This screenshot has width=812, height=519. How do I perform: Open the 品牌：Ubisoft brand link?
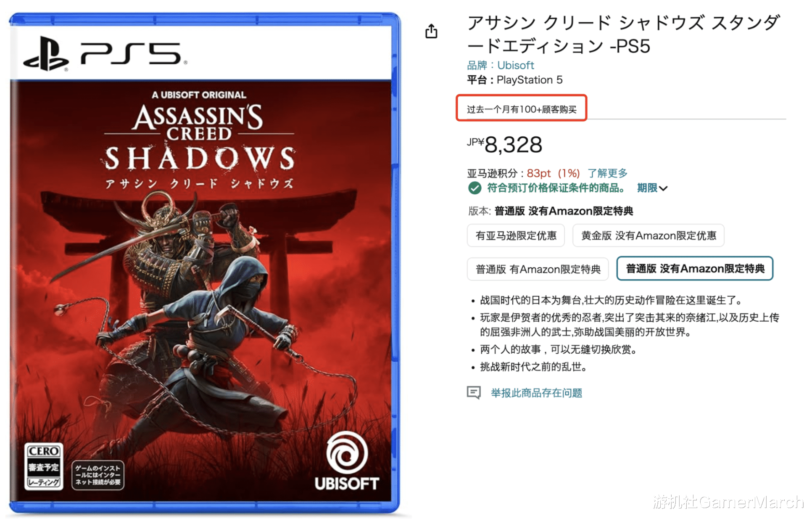click(500, 65)
